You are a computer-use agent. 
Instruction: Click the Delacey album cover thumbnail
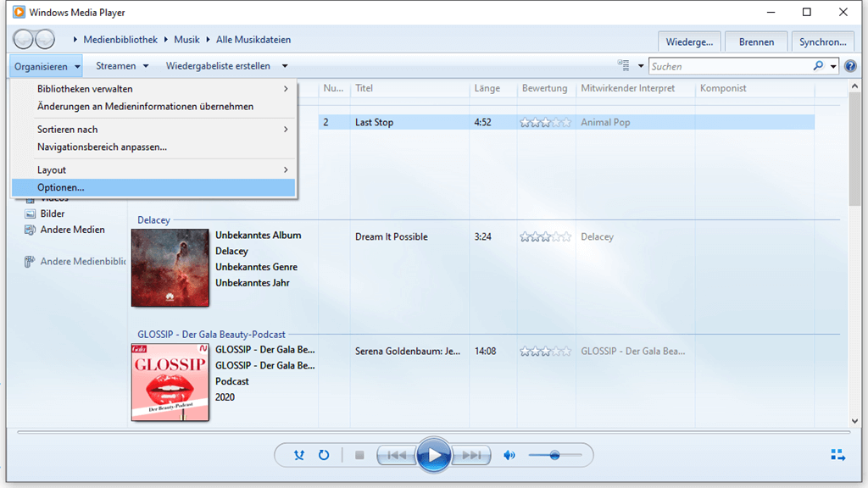point(170,268)
